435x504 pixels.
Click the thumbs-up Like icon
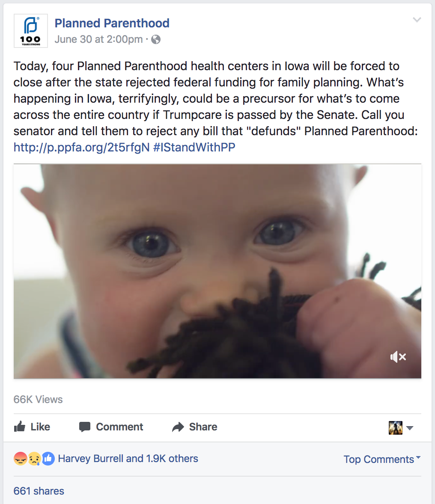(20, 426)
